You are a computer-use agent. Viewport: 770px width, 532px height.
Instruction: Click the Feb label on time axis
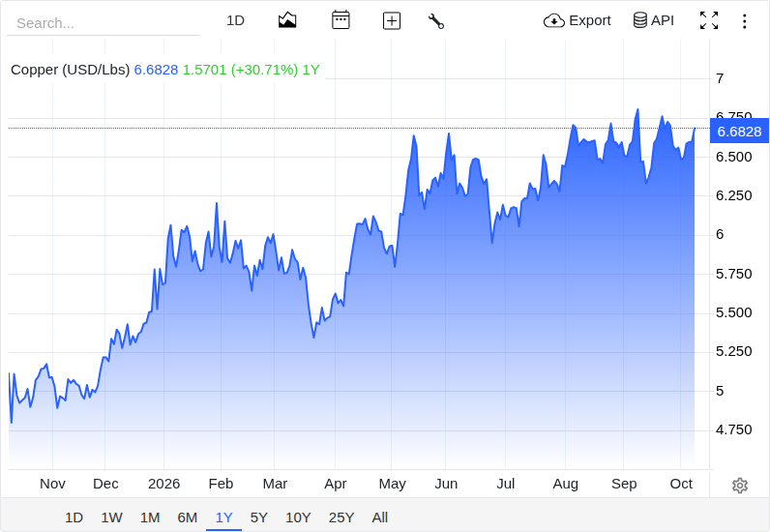221,484
